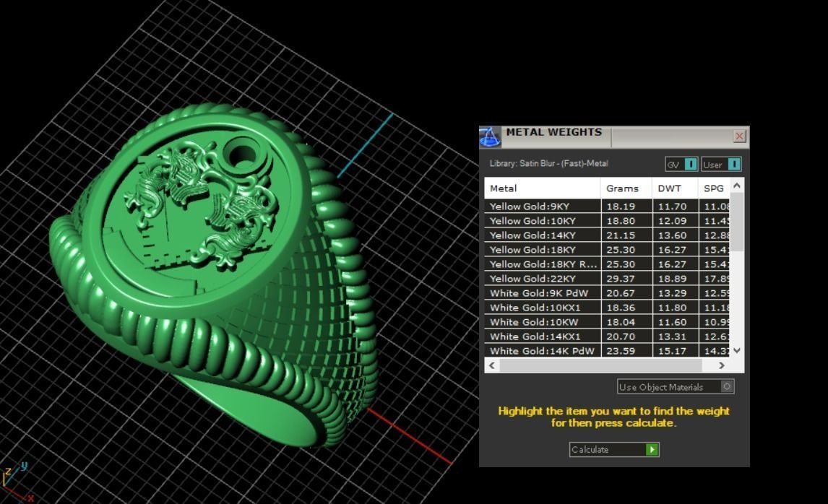Close the Metal Weights dialog
The width and height of the screenshot is (828, 504).
[739, 136]
